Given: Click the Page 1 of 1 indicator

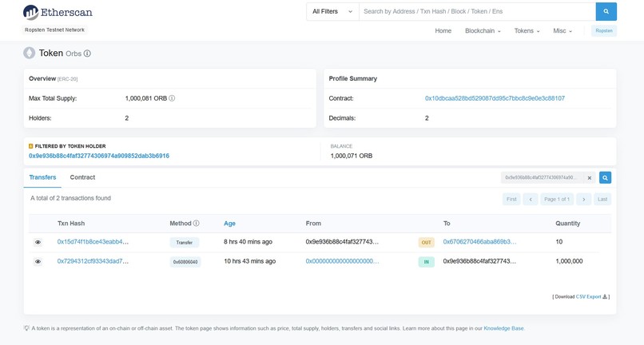Looking at the screenshot, I should tap(557, 199).
